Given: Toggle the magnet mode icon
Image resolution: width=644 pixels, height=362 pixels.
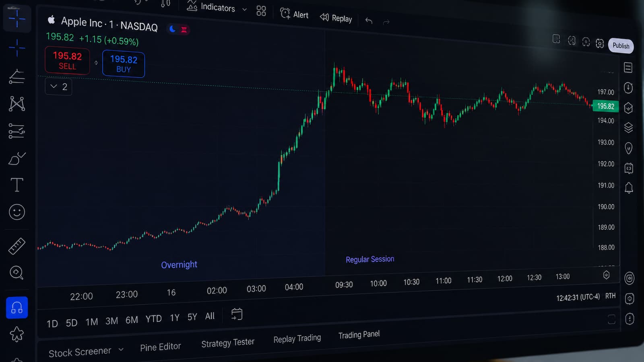Looking at the screenshot, I should [x=17, y=308].
